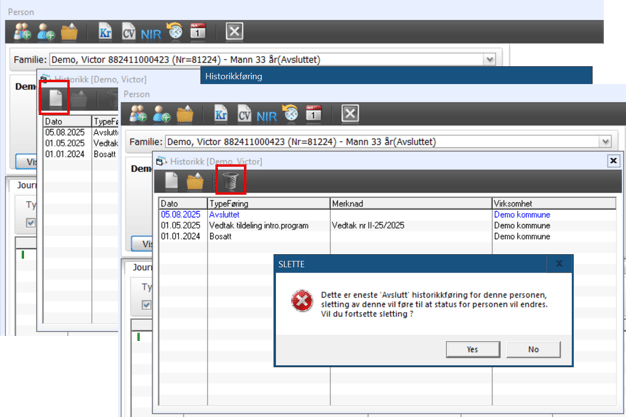Image resolution: width=626 pixels, height=417 pixels.
Task: Click the delete (trash) icon in Historikk toolbar
Action: point(231,180)
